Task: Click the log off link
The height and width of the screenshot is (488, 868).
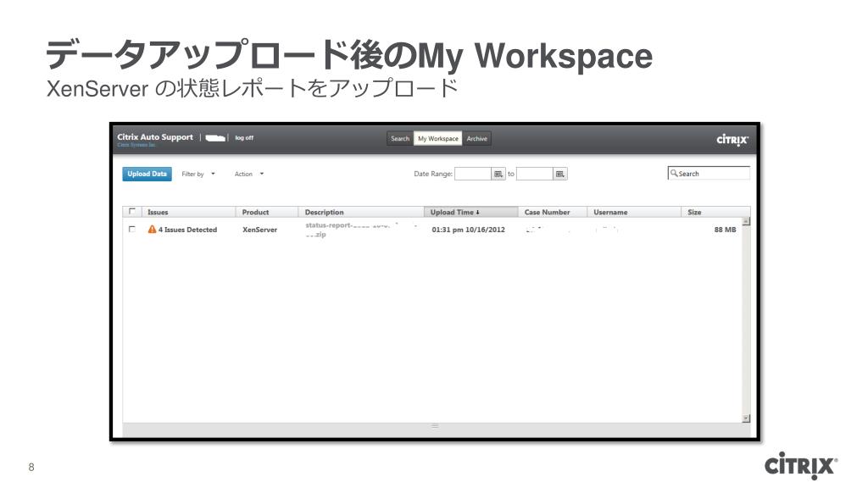Action: [244, 138]
